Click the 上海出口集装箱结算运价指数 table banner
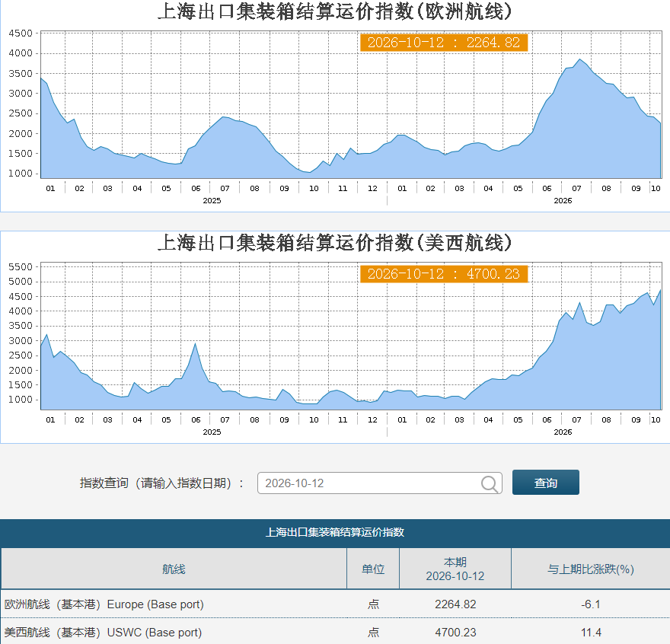Viewport: 670px width, 644px height. click(335, 532)
